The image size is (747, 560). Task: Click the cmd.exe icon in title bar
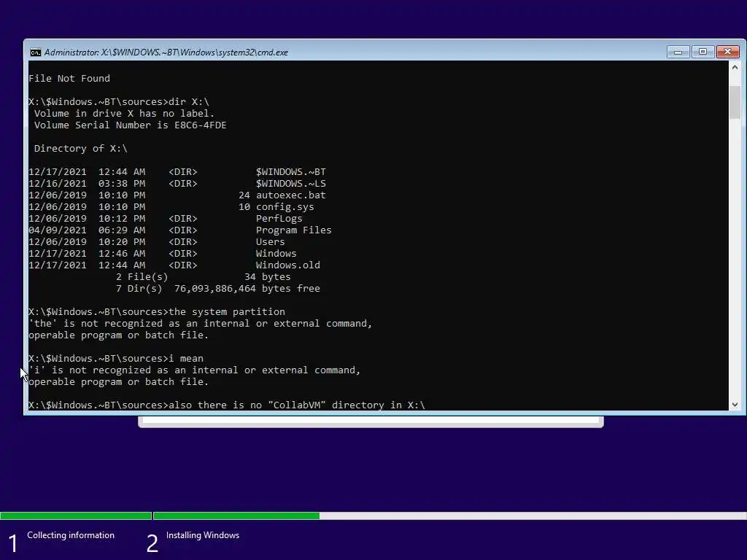click(x=36, y=52)
